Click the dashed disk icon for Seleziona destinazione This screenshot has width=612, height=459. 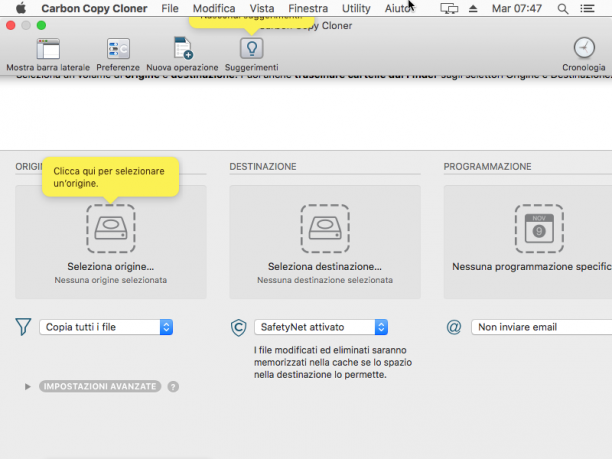pos(325,229)
